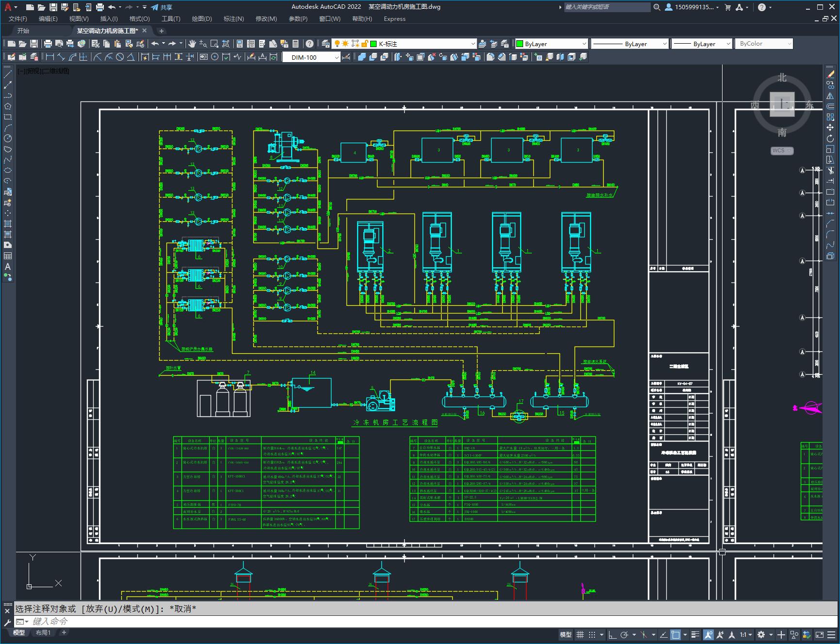Open the 绘图(D) menu
Viewport: 840px width, 644px height.
click(x=201, y=19)
